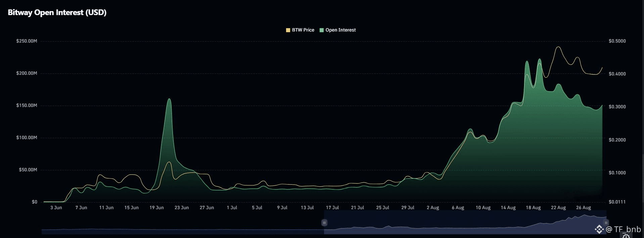
Task: Click the $150.00M left axis label
Action: coord(27,105)
